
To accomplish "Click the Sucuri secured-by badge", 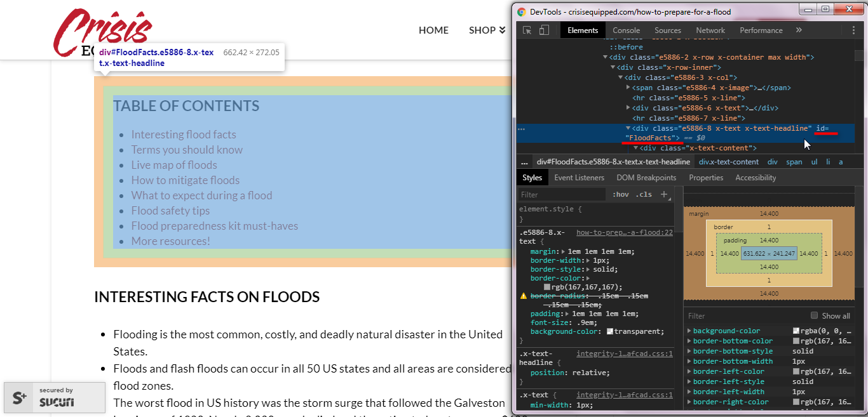I will point(55,397).
